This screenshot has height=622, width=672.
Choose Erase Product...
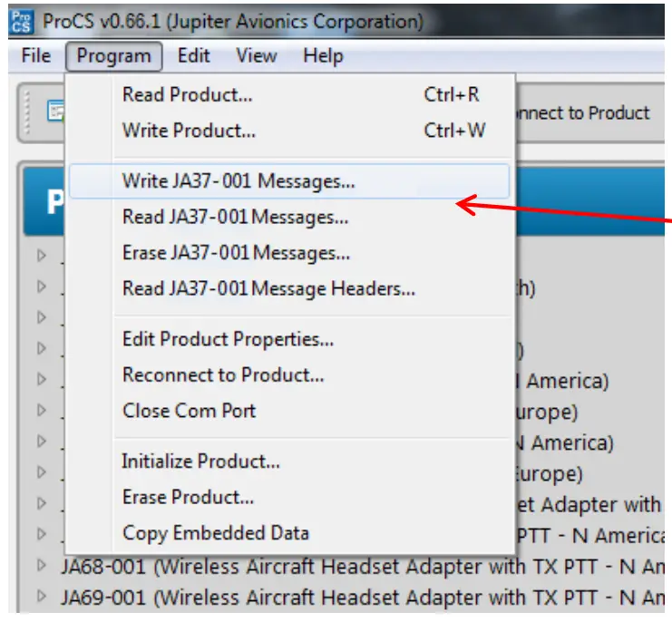pyautogui.click(x=289, y=498)
